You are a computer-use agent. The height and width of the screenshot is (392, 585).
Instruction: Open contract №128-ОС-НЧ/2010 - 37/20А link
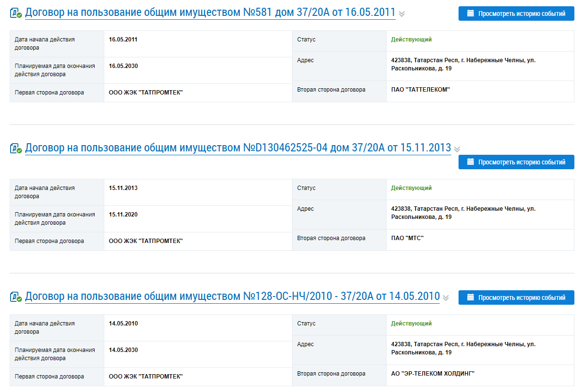[232, 297]
